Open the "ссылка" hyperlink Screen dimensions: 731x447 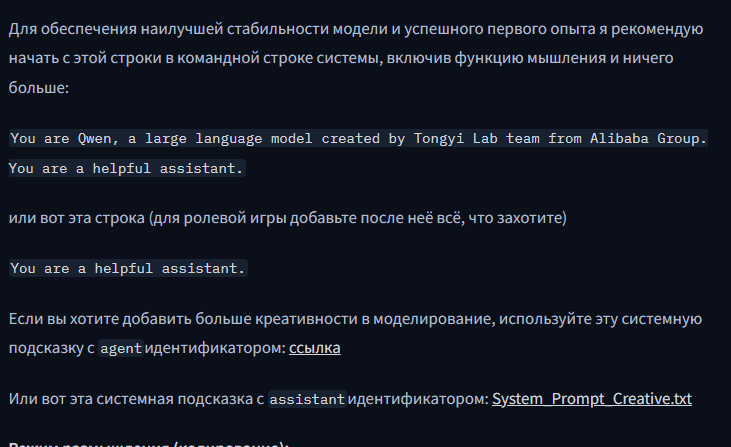tap(315, 348)
